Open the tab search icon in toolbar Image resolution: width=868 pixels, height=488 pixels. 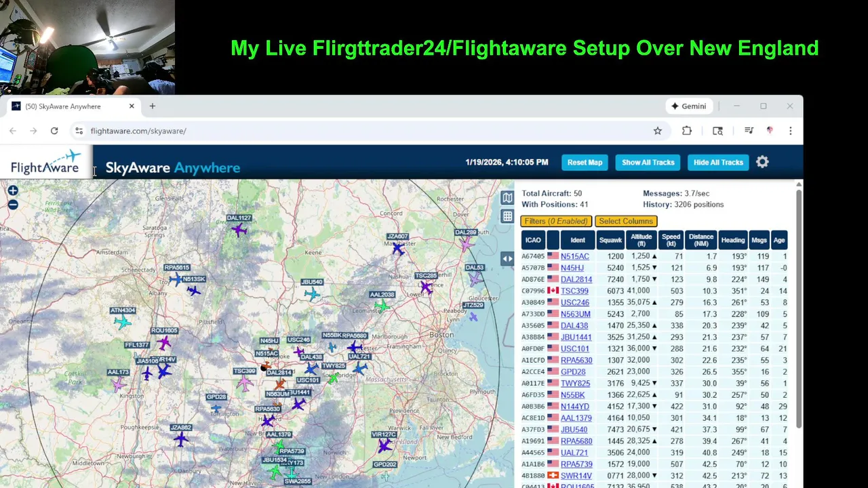(717, 131)
